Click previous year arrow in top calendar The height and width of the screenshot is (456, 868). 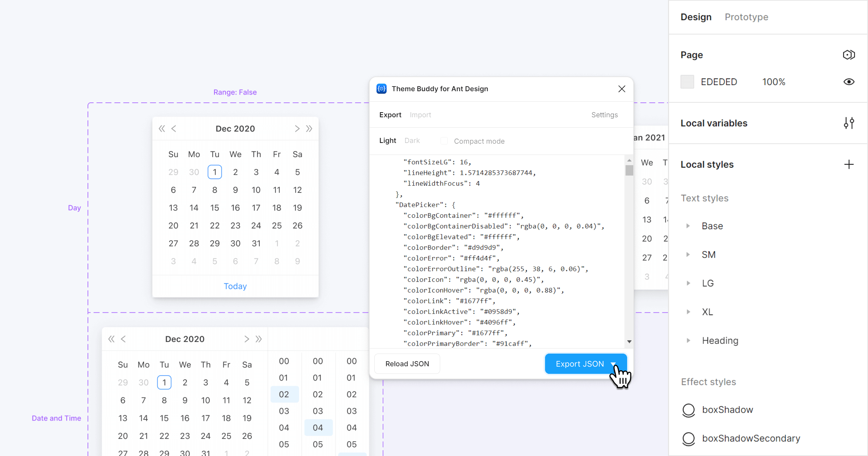[x=162, y=128]
